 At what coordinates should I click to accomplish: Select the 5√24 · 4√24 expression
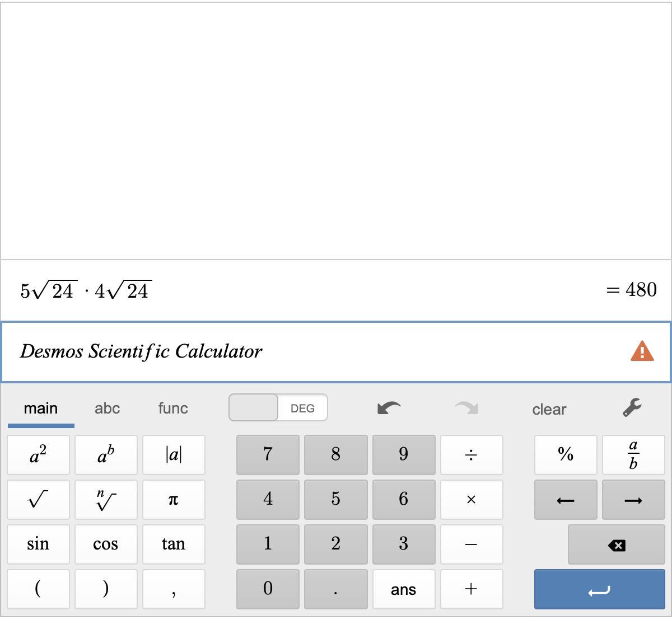[86, 290]
